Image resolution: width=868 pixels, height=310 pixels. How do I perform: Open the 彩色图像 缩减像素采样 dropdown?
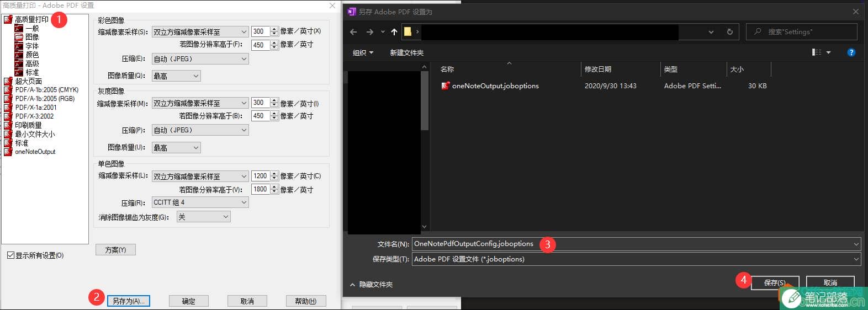tap(200, 32)
